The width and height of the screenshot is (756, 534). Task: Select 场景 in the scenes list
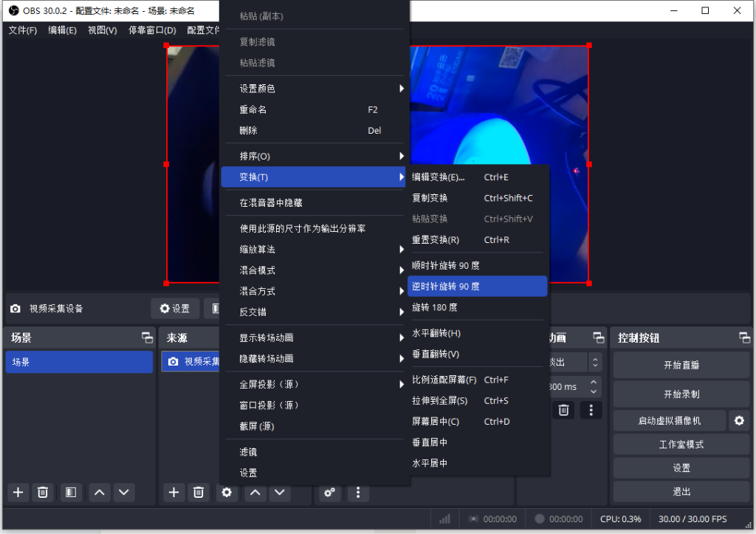(x=79, y=362)
